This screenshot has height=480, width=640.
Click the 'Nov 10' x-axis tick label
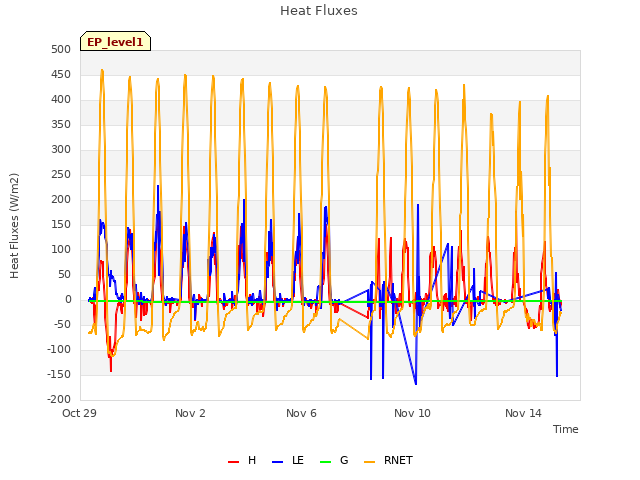tap(412, 413)
